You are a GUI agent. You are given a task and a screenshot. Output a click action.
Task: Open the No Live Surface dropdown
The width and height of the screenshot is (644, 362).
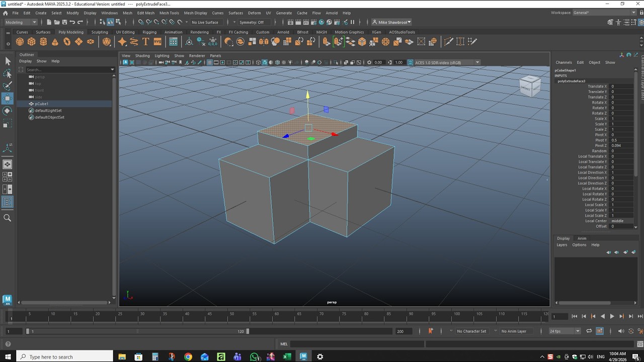205,22
